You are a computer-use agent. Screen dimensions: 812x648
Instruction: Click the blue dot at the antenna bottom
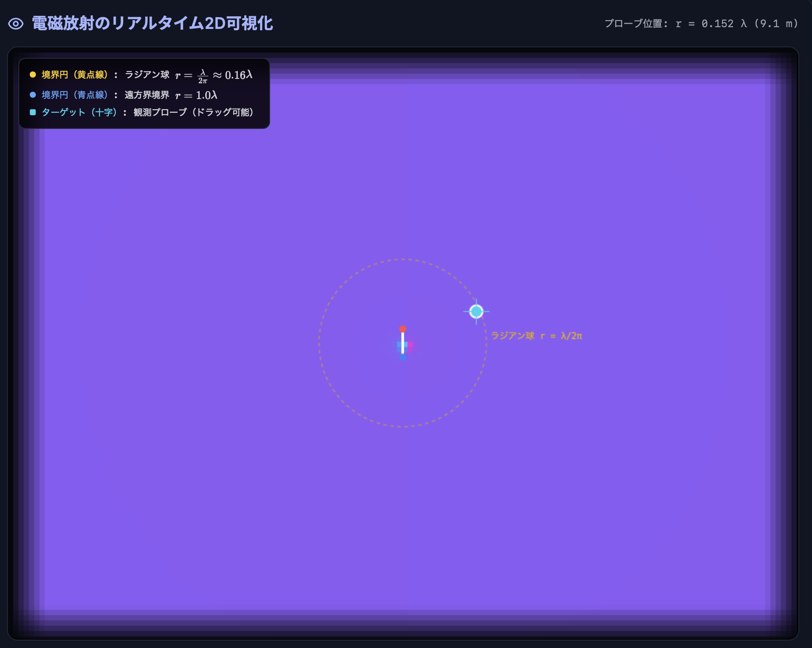pyautogui.click(x=402, y=357)
